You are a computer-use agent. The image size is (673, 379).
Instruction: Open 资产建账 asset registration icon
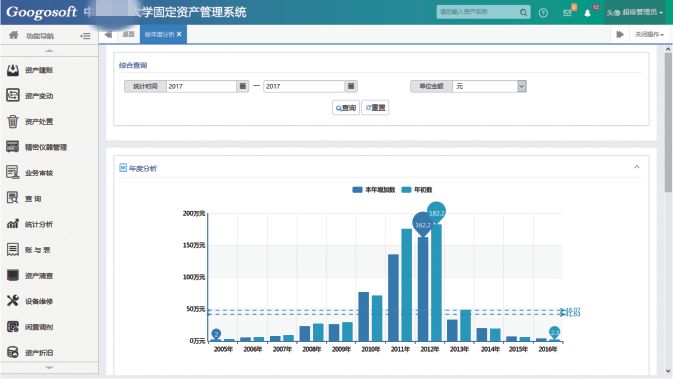13,70
